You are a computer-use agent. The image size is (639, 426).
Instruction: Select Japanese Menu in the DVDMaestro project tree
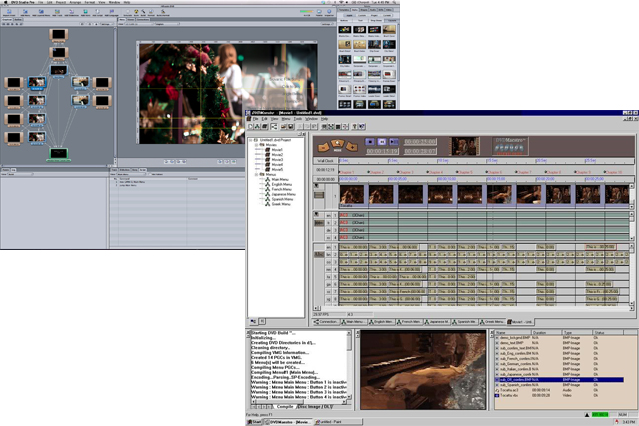click(x=283, y=194)
